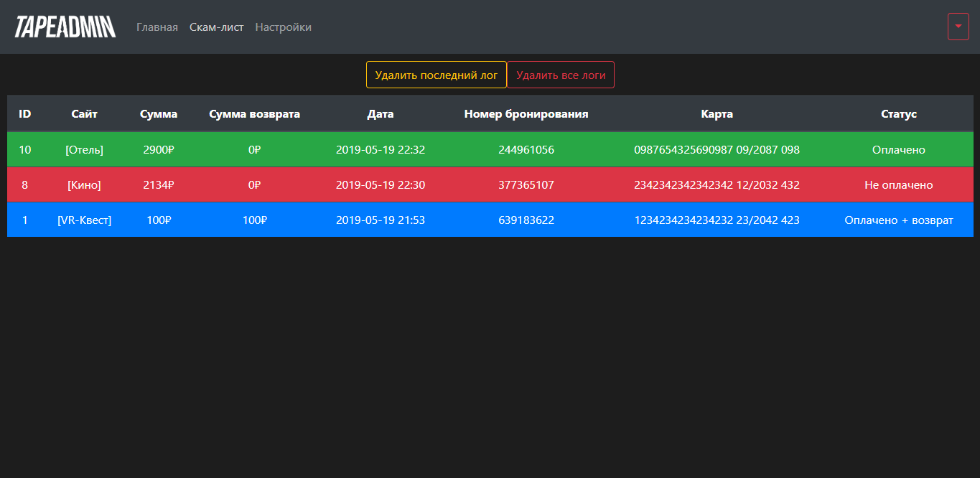Image resolution: width=980 pixels, height=478 pixels.
Task: Click the 0₽ refund in Кино row
Action: point(255,185)
